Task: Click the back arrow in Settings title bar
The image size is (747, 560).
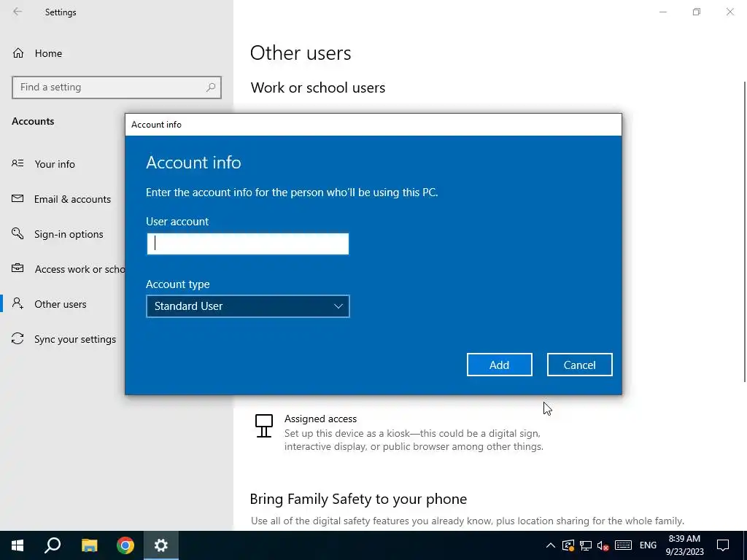Action: (x=18, y=12)
